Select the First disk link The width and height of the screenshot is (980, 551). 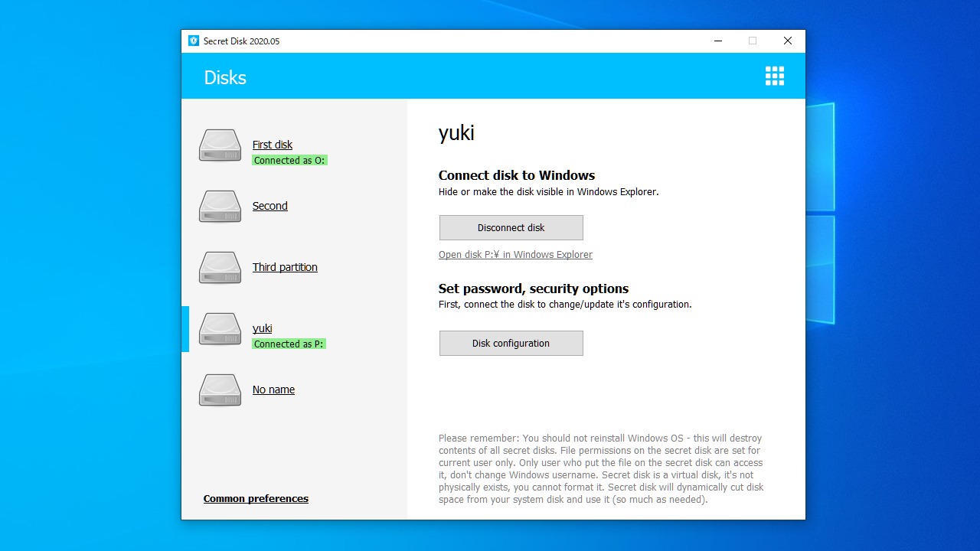coord(273,145)
